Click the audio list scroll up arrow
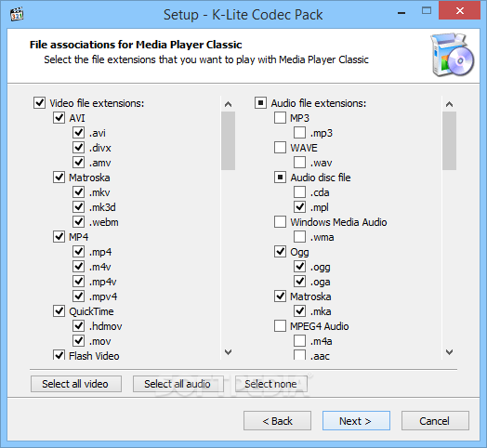Image resolution: width=487 pixels, height=448 pixels. (449, 104)
